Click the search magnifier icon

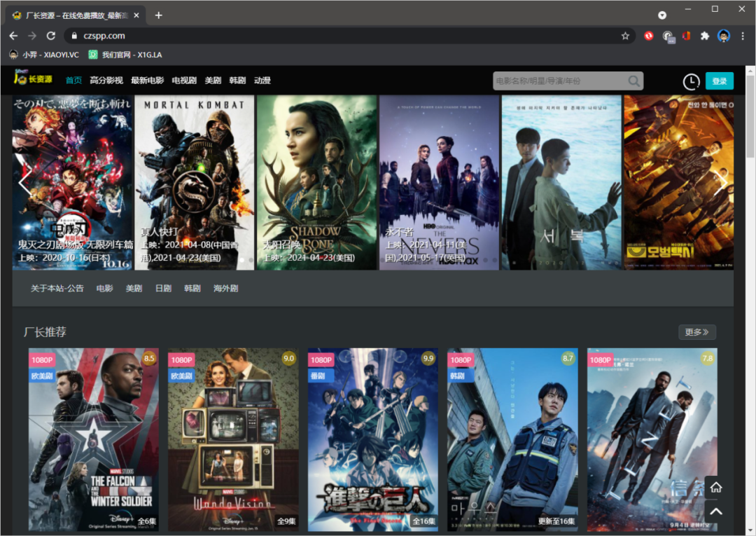click(x=633, y=81)
